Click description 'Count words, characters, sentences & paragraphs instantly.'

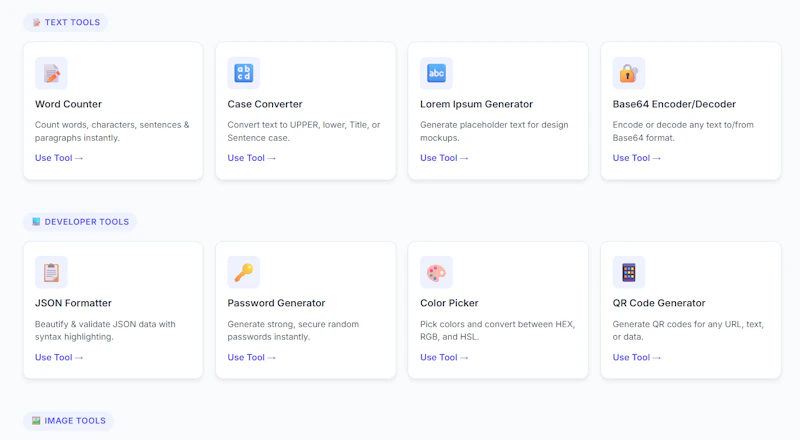[112, 131]
